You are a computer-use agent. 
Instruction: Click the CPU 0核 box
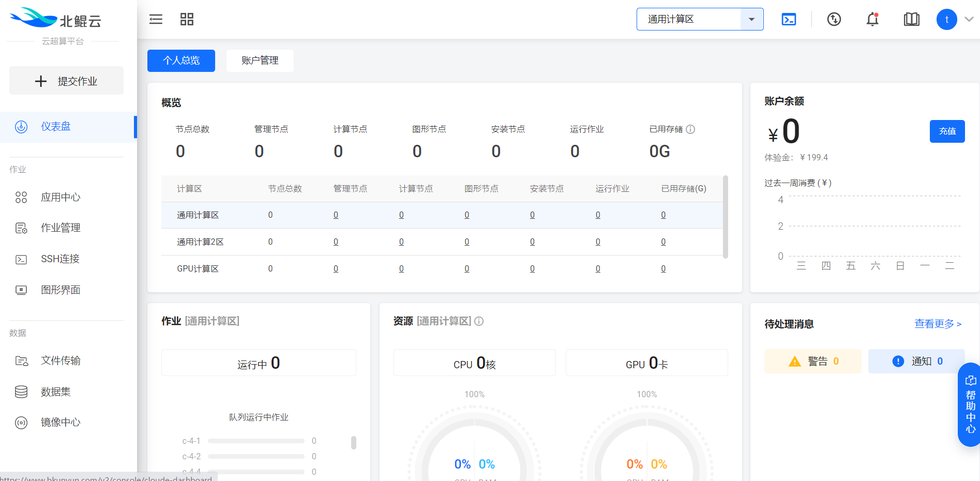pos(474,363)
